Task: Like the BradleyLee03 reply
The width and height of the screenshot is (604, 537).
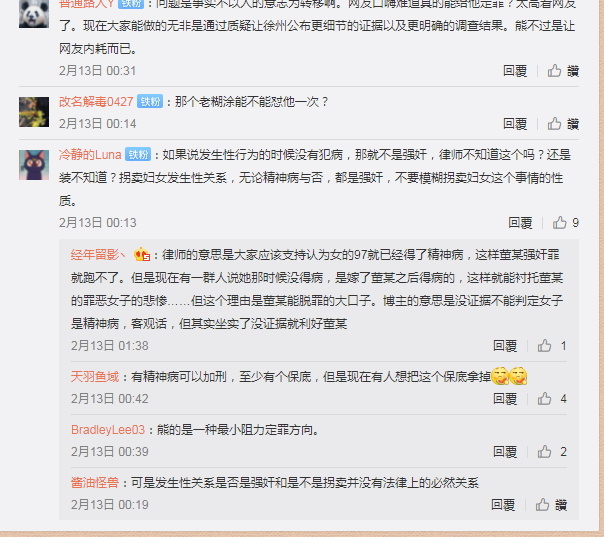Action: pos(544,451)
